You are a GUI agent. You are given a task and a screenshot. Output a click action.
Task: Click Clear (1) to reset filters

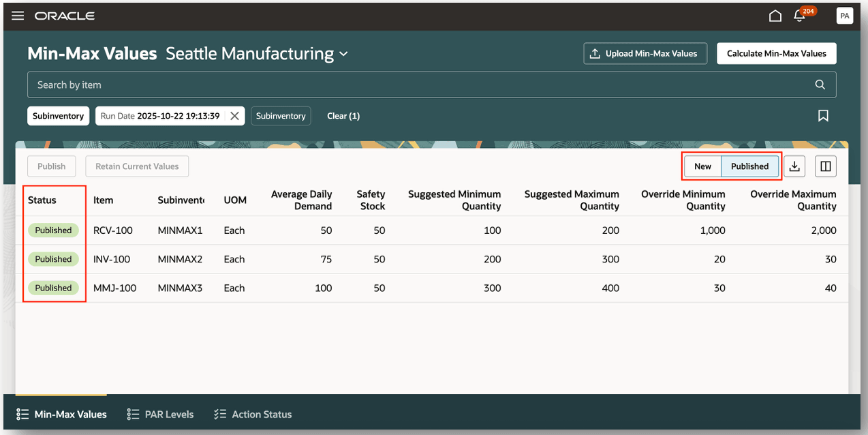[x=343, y=116]
